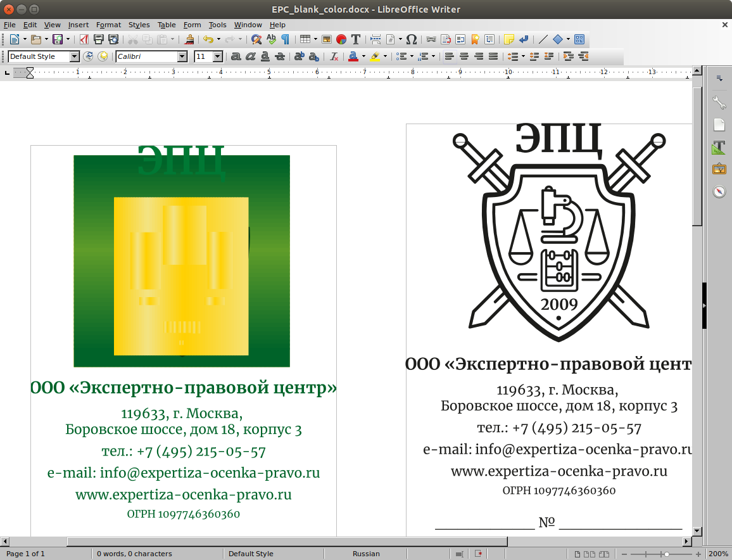Click the zoom slider in status bar
Image resolution: width=732 pixels, height=560 pixels.
[x=661, y=554]
